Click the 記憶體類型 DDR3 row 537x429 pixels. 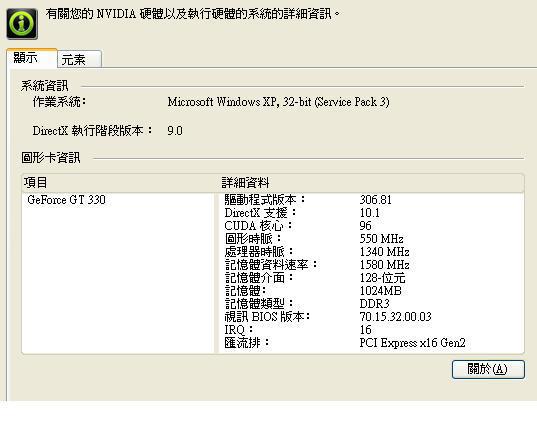[x=372, y=304]
